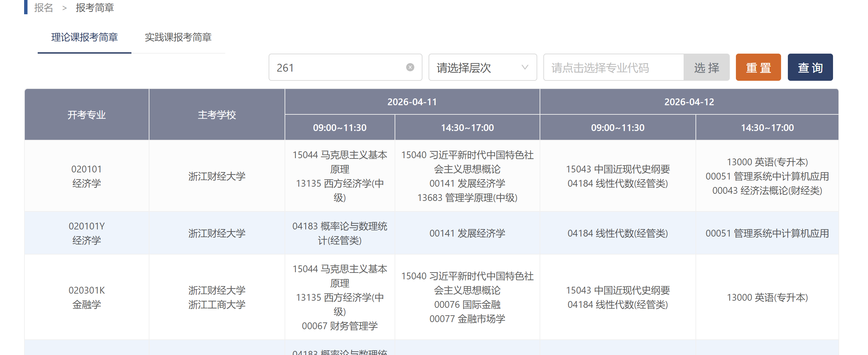
Task: Focus the search input containing 261
Action: coord(340,68)
